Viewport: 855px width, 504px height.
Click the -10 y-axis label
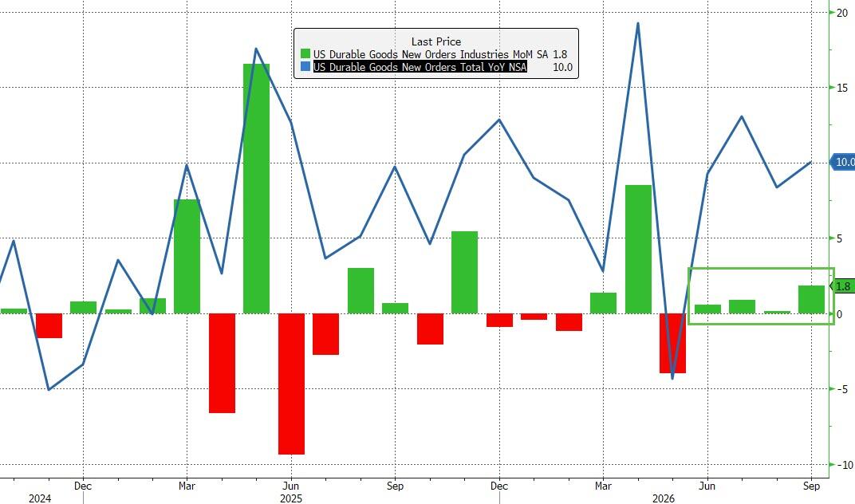(845, 465)
